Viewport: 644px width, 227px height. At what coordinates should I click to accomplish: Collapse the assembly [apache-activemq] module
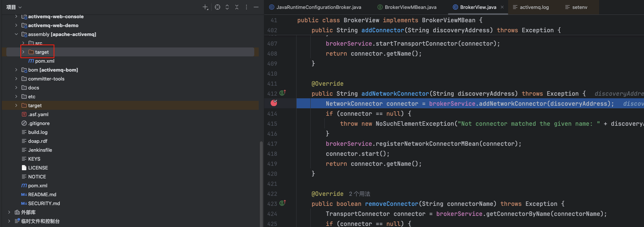click(16, 34)
